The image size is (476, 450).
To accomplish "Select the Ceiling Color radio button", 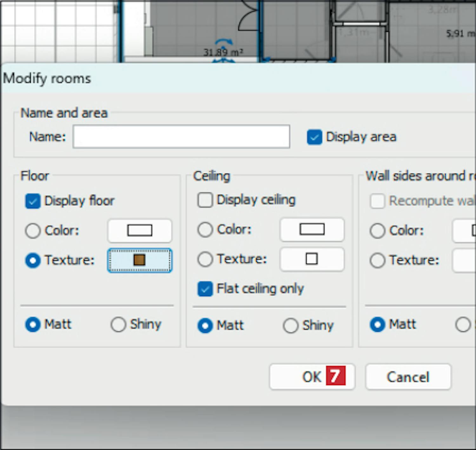I will [x=205, y=230].
